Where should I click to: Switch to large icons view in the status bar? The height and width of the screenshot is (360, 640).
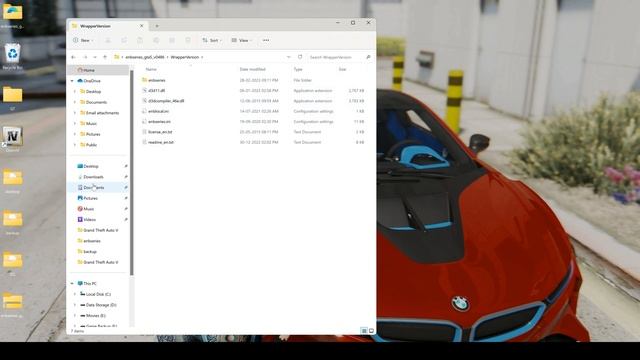[371, 331]
